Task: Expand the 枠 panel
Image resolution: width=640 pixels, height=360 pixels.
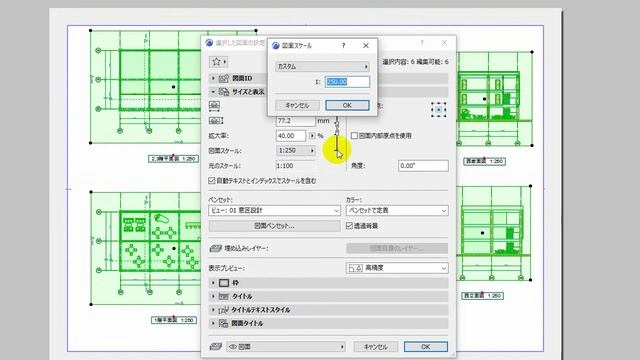Action: (x=213, y=282)
